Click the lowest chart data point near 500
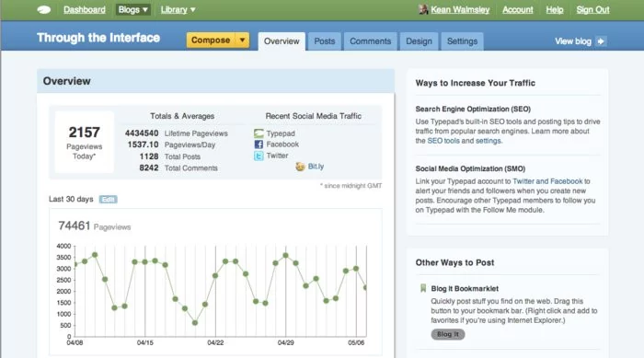The height and width of the screenshot is (358, 644). tap(195, 323)
